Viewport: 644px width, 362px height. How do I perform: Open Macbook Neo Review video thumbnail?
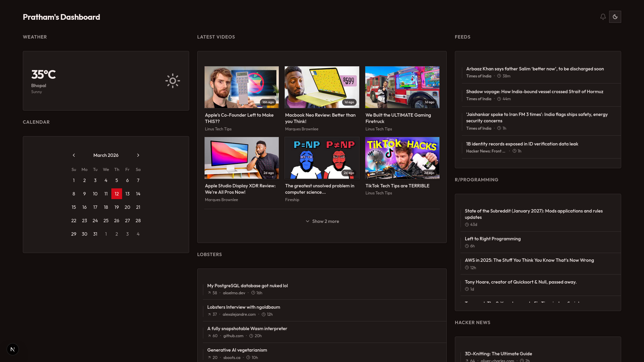tap(322, 87)
